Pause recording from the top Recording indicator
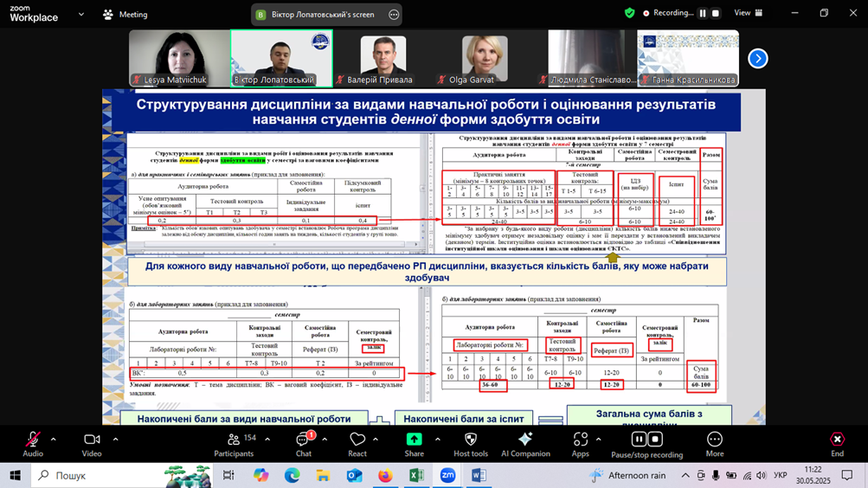868x488 pixels. 703,13
